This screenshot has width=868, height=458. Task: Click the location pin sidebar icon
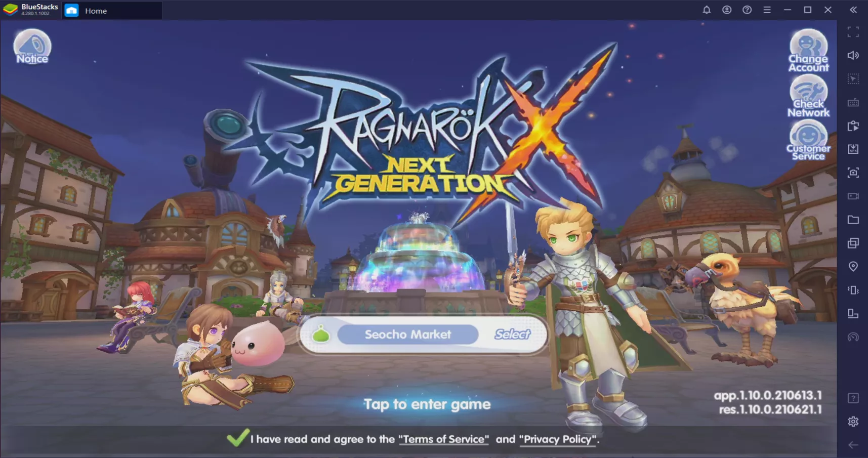(853, 267)
